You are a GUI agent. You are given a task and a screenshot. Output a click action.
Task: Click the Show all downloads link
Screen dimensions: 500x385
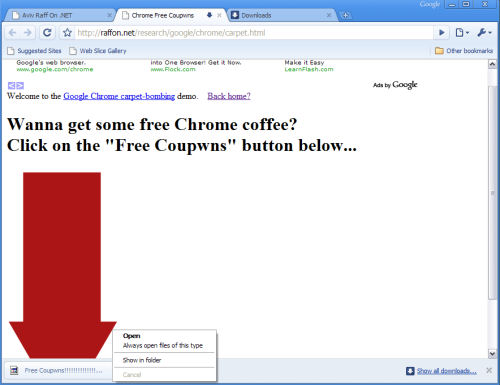click(447, 371)
